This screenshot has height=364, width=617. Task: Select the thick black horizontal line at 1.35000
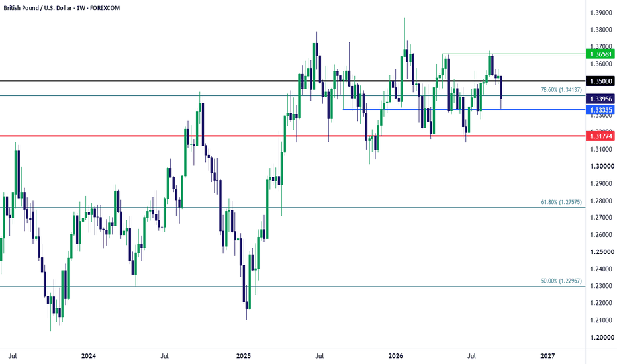point(293,81)
